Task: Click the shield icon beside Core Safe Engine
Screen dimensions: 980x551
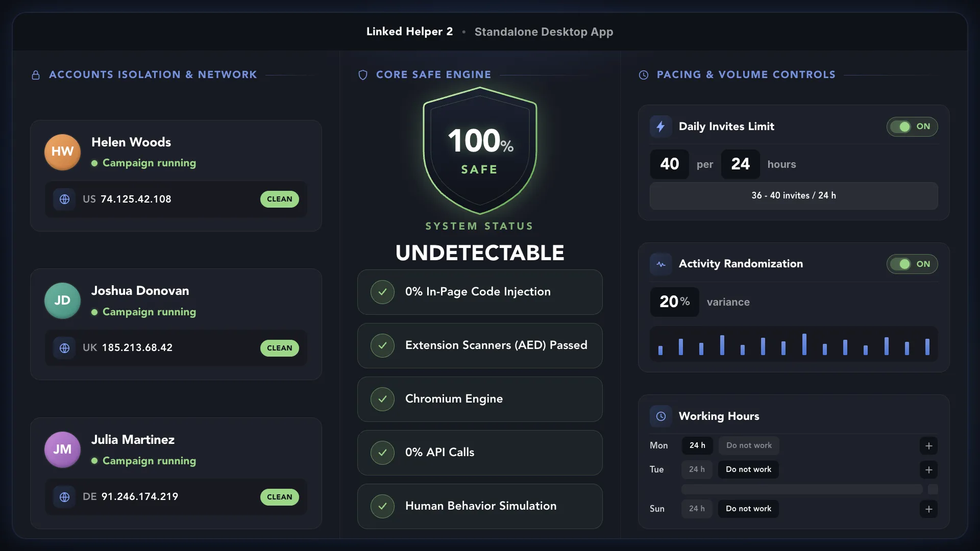Action: pyautogui.click(x=363, y=75)
